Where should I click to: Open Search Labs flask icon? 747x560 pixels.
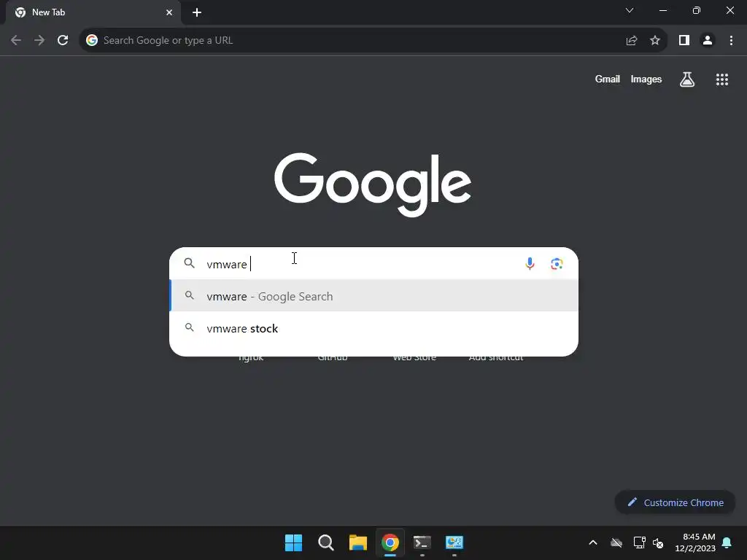pyautogui.click(x=687, y=79)
